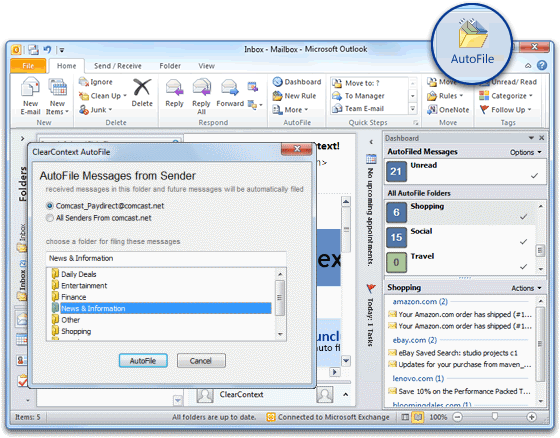The width and height of the screenshot is (560, 438).
Task: Adjust the zoom slider handle
Action: (x=495, y=417)
